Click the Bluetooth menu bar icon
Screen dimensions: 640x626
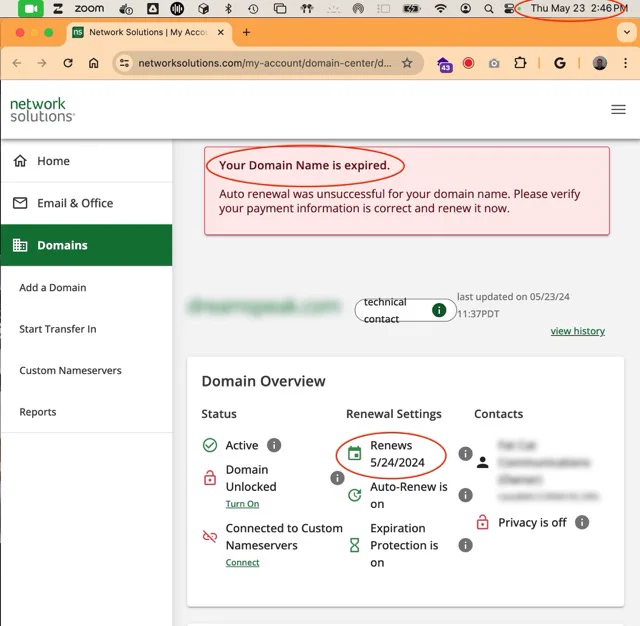click(229, 8)
